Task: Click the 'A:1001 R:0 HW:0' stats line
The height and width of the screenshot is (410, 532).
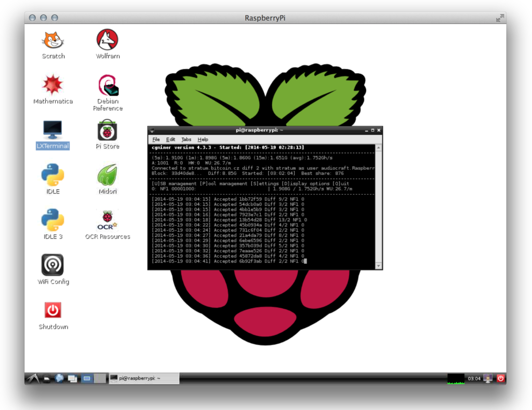Action: (191, 163)
